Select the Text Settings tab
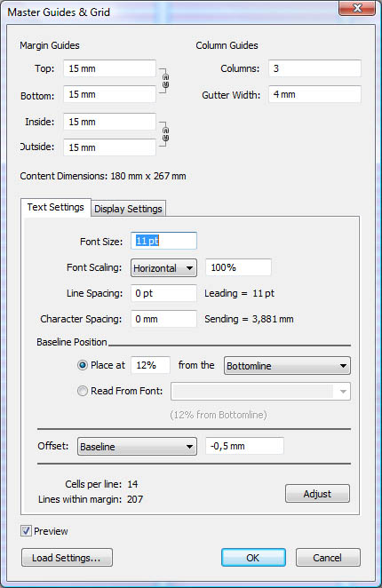The height and width of the screenshot is (588, 382). (x=56, y=207)
